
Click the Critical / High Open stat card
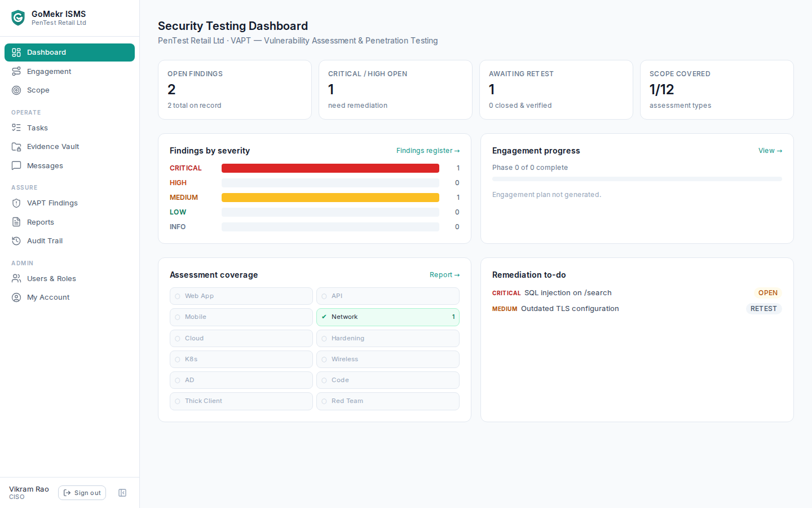[395, 90]
